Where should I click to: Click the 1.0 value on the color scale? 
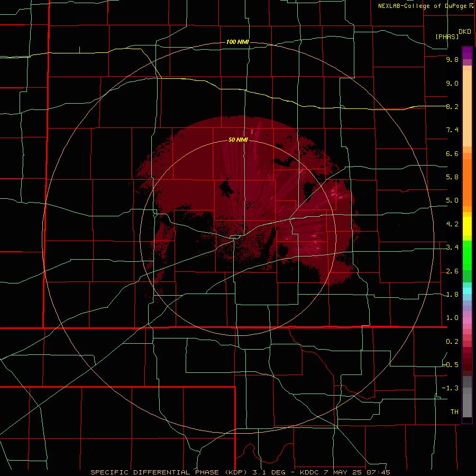tap(452, 318)
